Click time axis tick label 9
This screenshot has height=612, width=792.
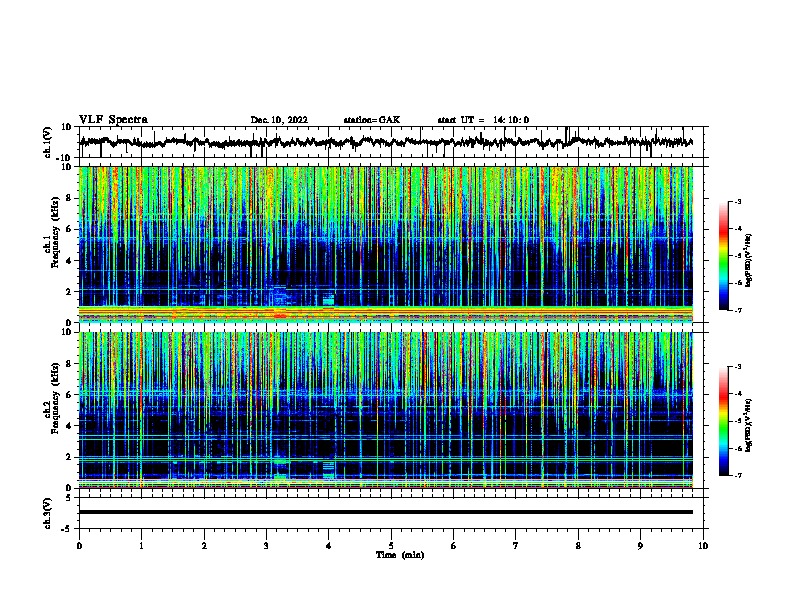pyautogui.click(x=640, y=546)
